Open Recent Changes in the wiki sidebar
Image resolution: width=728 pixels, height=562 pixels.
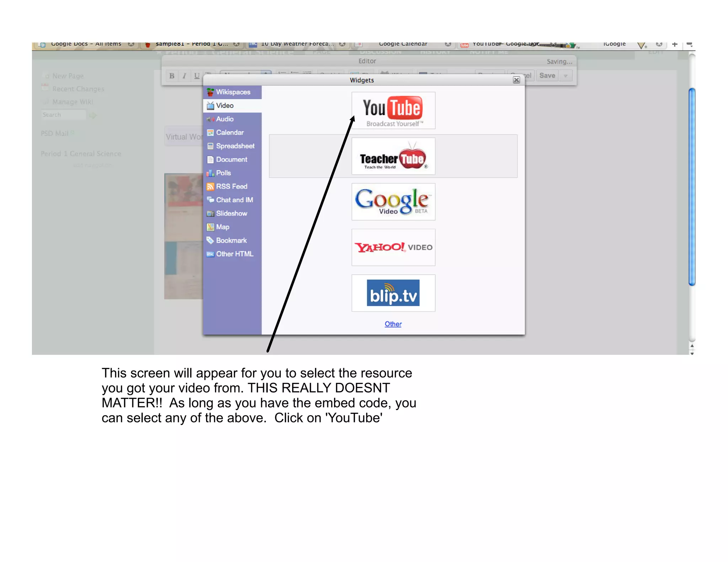[78, 89]
